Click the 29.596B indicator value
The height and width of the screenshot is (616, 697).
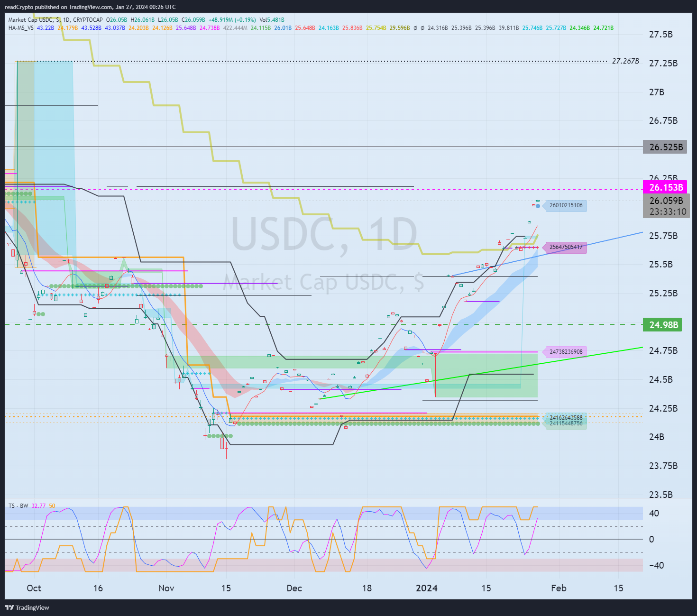tap(400, 28)
